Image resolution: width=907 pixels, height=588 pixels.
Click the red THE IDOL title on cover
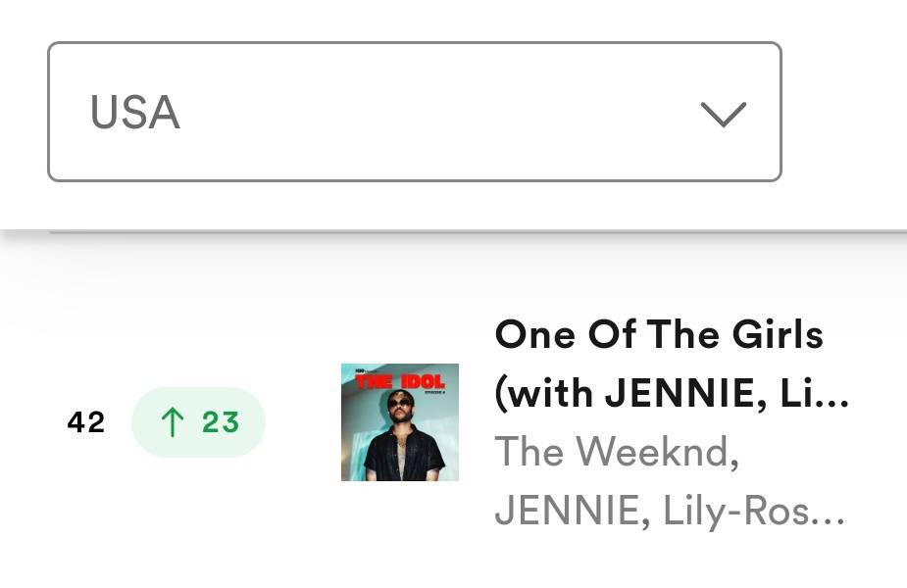(400, 381)
